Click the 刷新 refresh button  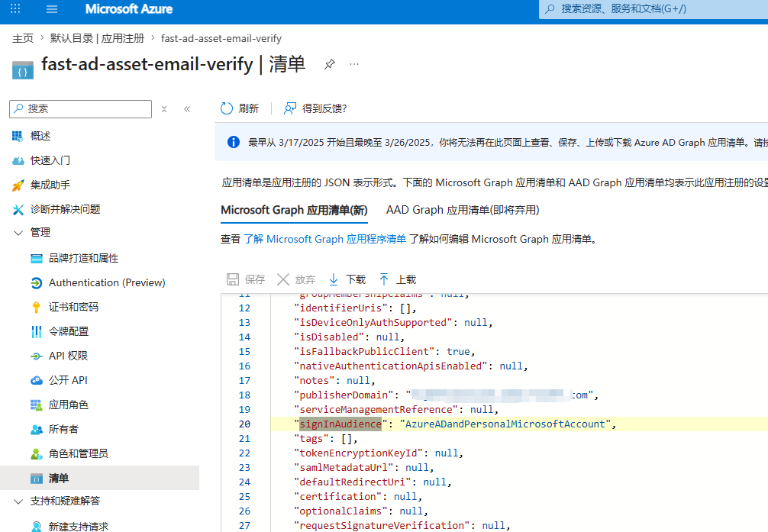pyautogui.click(x=240, y=108)
